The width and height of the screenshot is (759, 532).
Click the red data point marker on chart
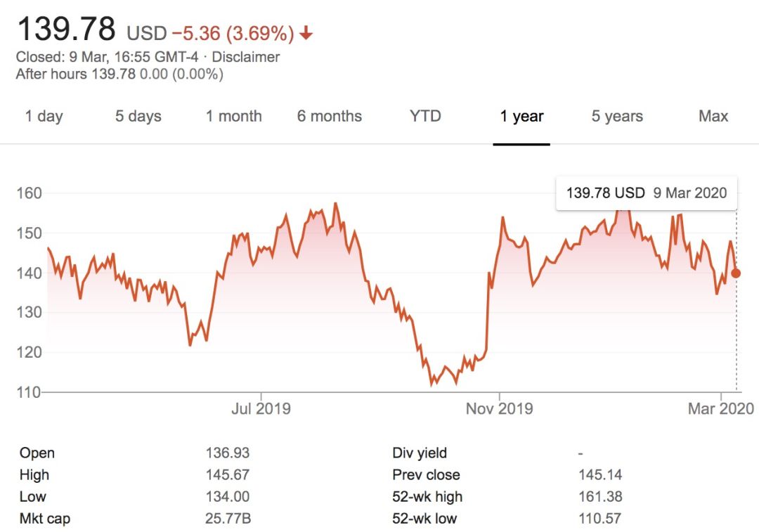736,273
